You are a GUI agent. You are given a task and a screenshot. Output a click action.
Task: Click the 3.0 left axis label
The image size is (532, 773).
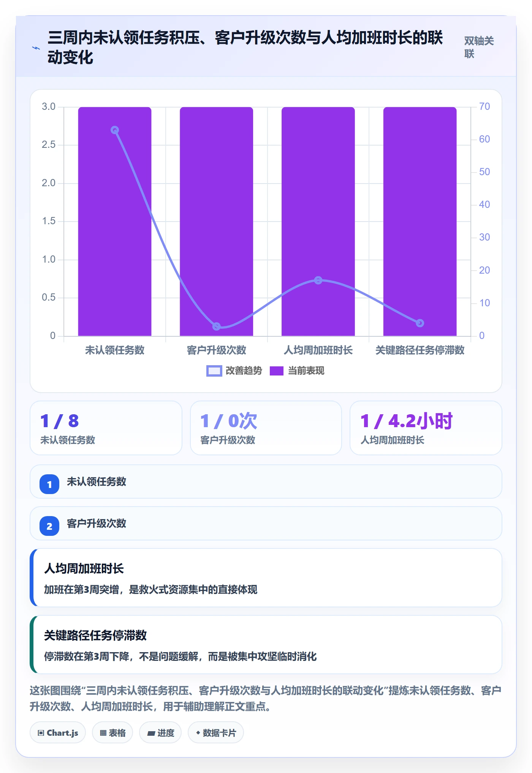(x=49, y=106)
